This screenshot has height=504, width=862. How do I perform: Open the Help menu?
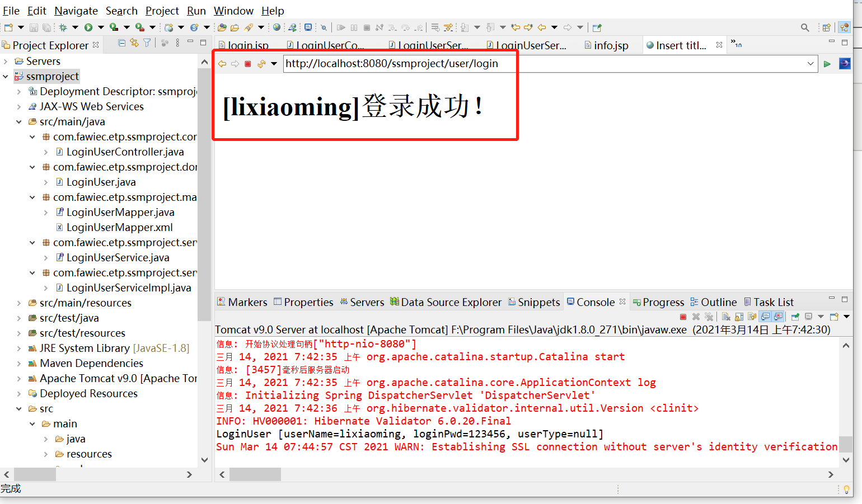point(273,11)
